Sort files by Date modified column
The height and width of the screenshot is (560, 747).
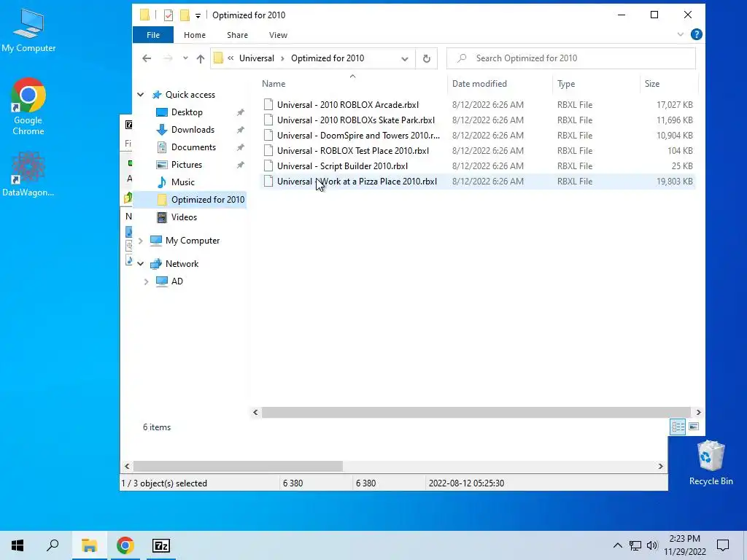click(x=499, y=83)
